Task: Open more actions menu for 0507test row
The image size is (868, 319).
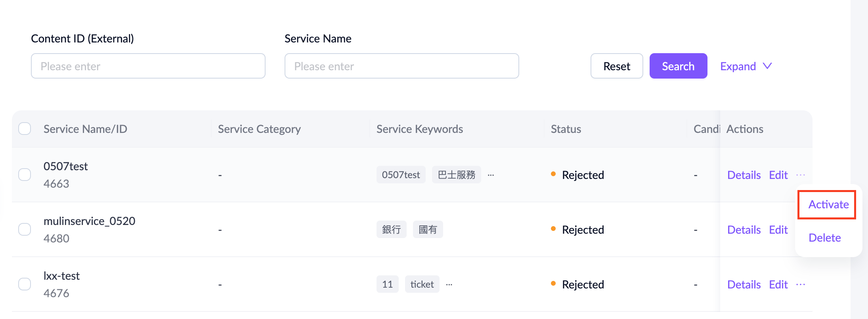Action: pos(800,175)
